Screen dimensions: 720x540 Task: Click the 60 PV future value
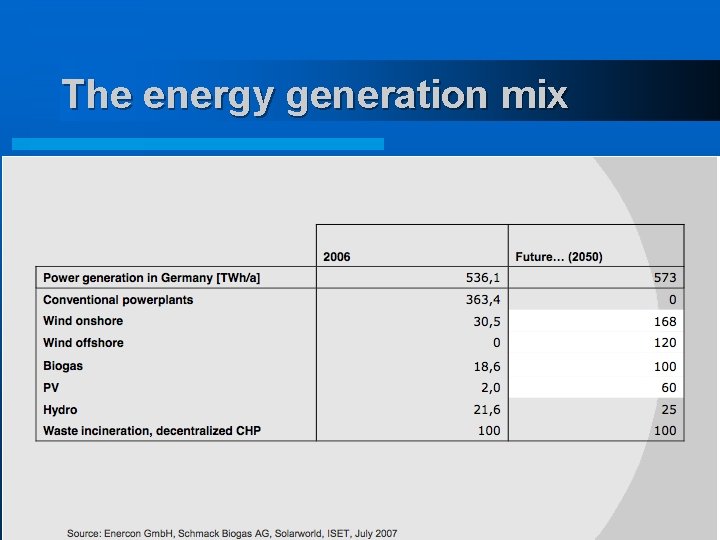coord(669,388)
